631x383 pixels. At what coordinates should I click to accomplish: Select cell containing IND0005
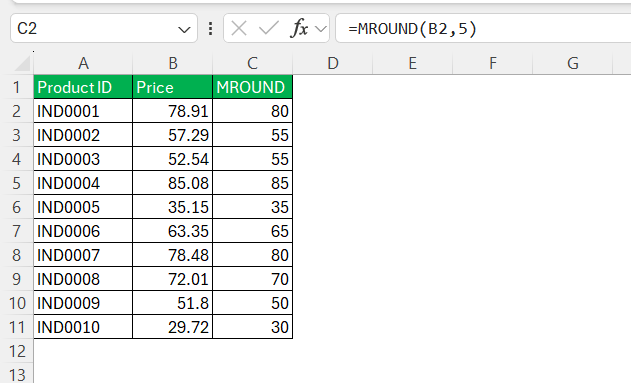pyautogui.click(x=83, y=207)
